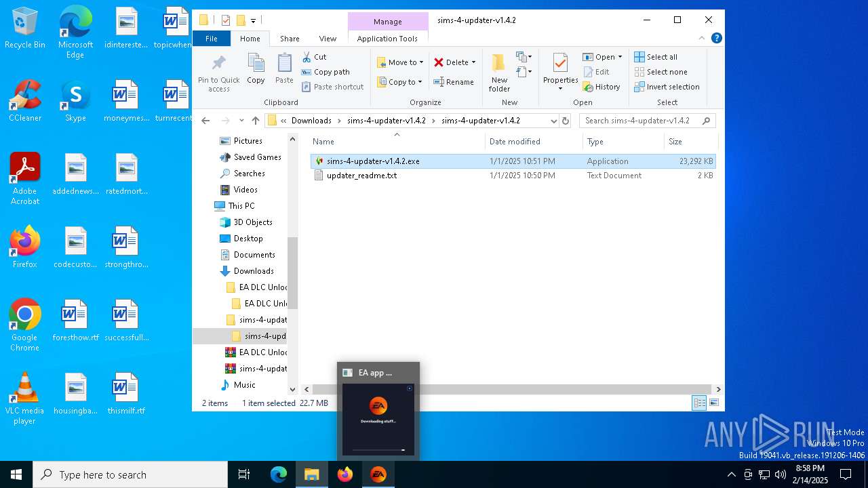The image size is (868, 488).
Task: Click Pin to Quick access icon
Action: point(218,64)
